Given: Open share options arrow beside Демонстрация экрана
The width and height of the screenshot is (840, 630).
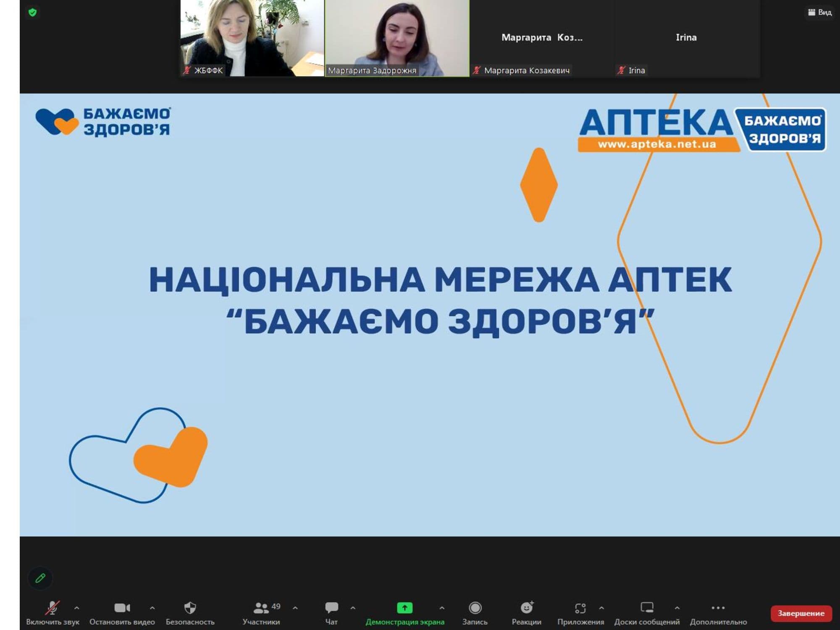Looking at the screenshot, I should (442, 608).
